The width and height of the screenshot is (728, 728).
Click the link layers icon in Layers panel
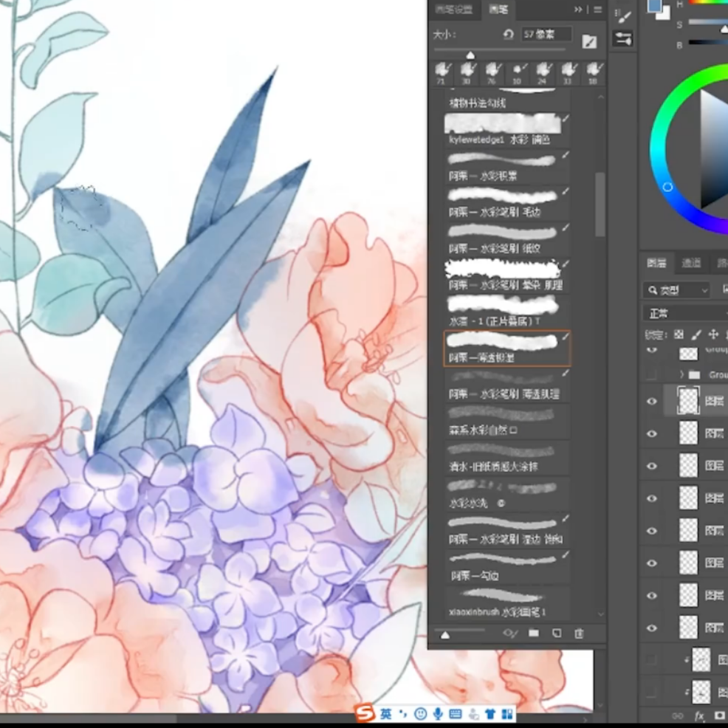tap(677, 715)
